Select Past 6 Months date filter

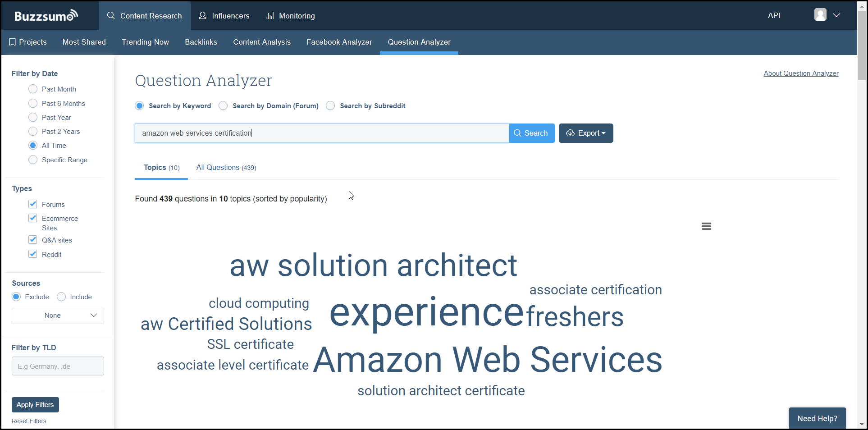[33, 103]
